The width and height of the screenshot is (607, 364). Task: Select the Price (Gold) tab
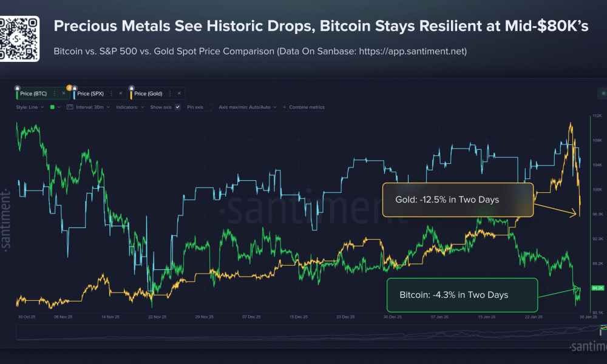tap(148, 93)
